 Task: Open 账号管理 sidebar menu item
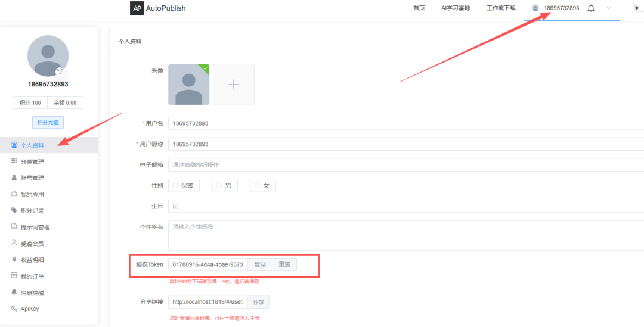(49, 177)
